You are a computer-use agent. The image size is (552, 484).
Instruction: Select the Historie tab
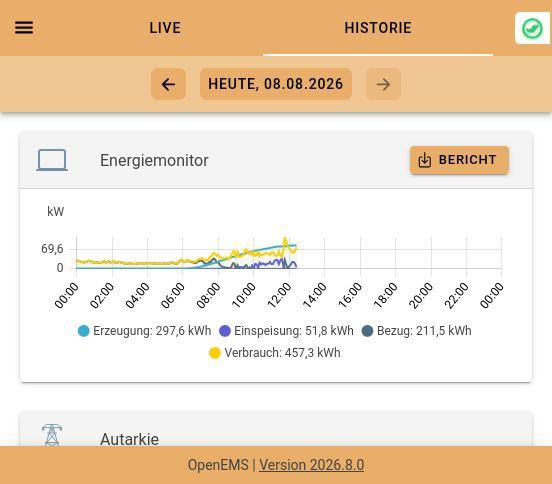378,28
